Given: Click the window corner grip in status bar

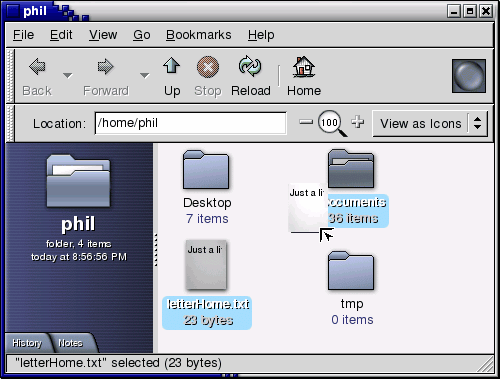Looking at the screenshot, I should tap(485, 364).
